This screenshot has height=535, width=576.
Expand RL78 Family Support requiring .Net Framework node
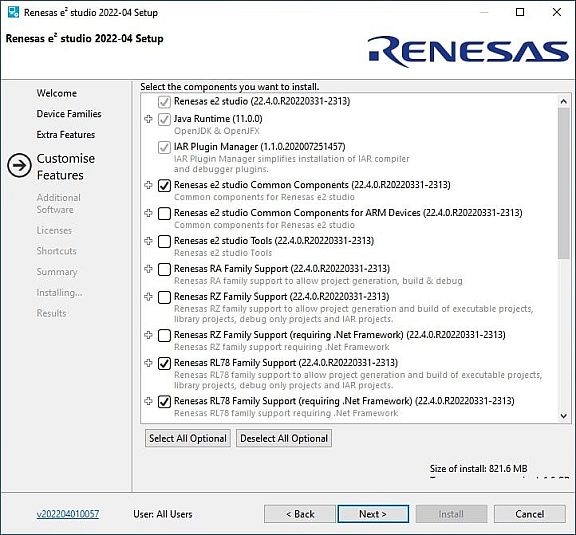(148, 401)
